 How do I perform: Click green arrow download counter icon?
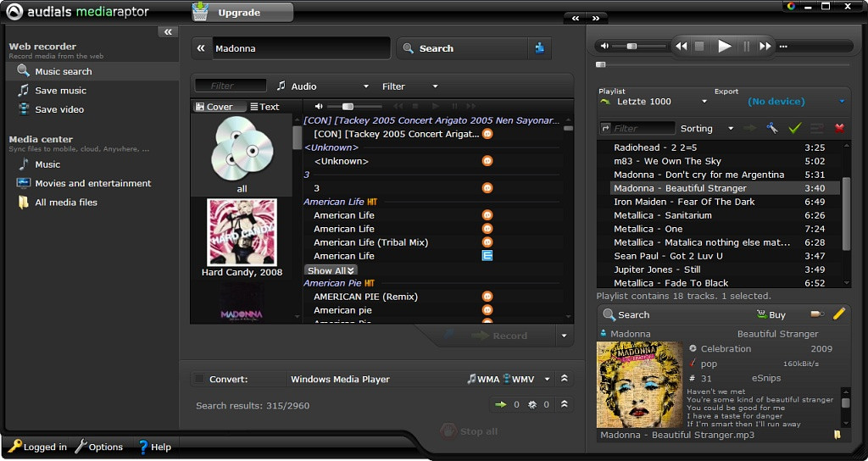point(500,404)
